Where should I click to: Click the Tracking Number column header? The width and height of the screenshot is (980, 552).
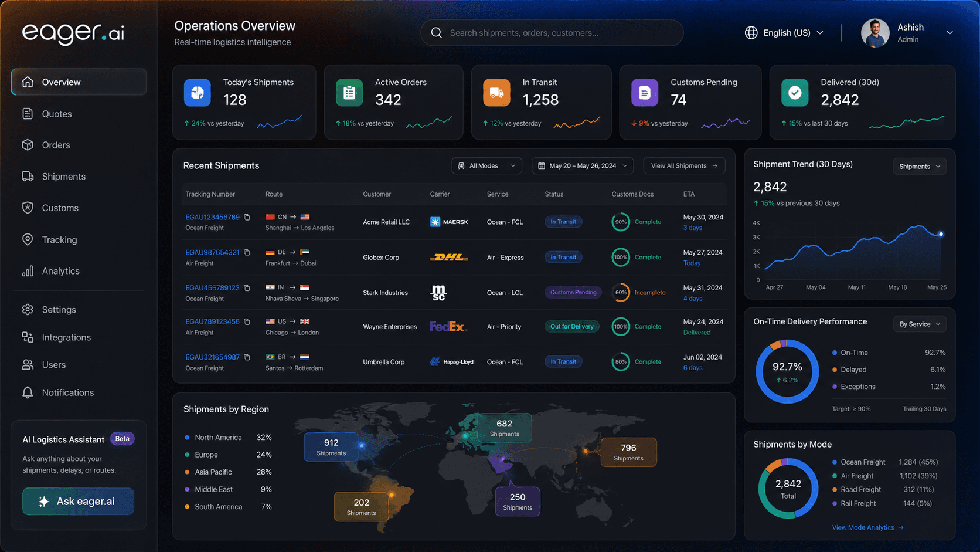(210, 194)
